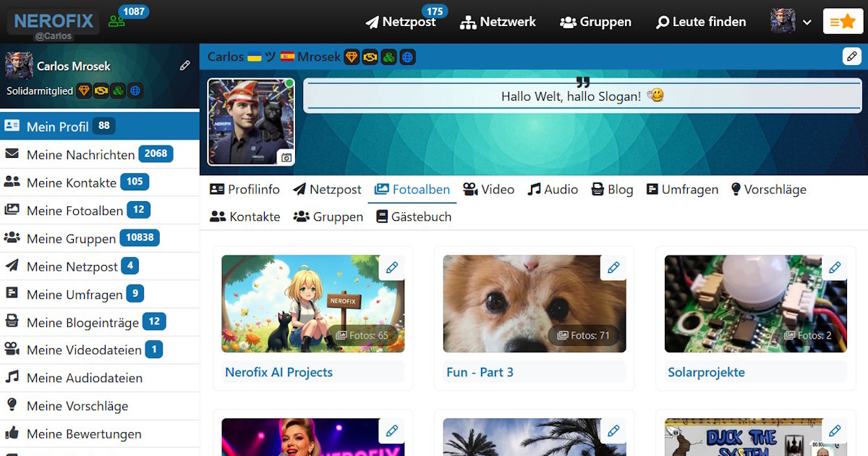Click the Solarprojekte album title link

[706, 372]
